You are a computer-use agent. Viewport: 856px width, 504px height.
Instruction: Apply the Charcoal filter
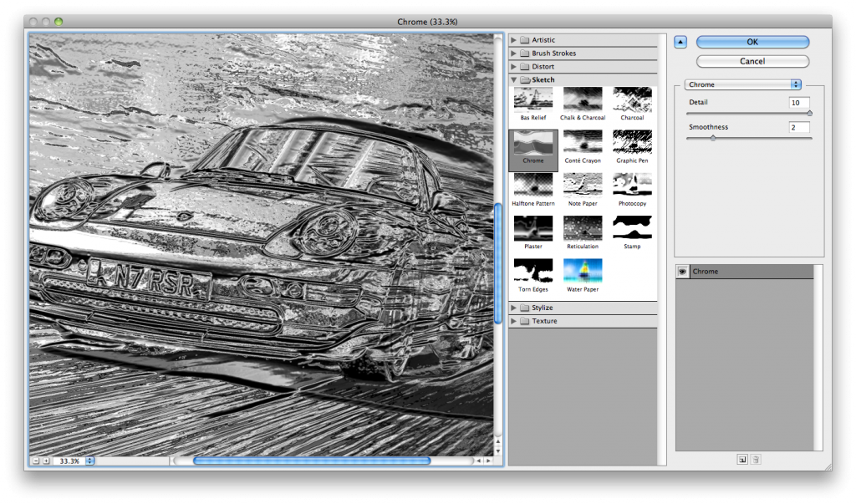[x=631, y=102]
